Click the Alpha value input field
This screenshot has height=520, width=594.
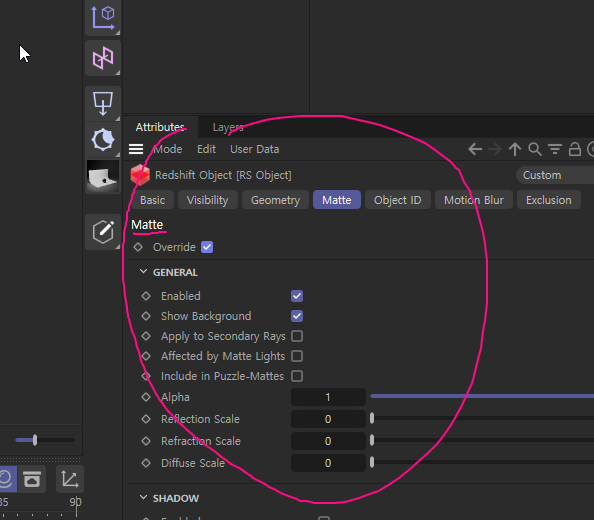click(x=328, y=397)
